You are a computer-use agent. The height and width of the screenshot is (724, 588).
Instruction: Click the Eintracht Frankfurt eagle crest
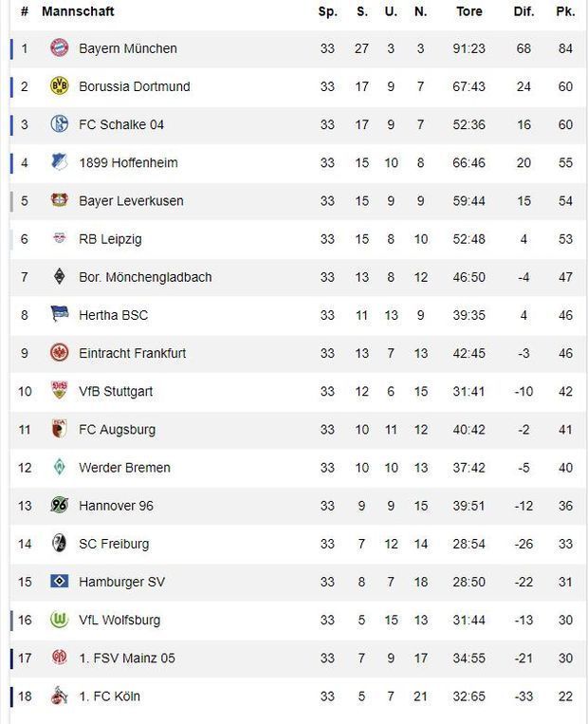coord(59,353)
